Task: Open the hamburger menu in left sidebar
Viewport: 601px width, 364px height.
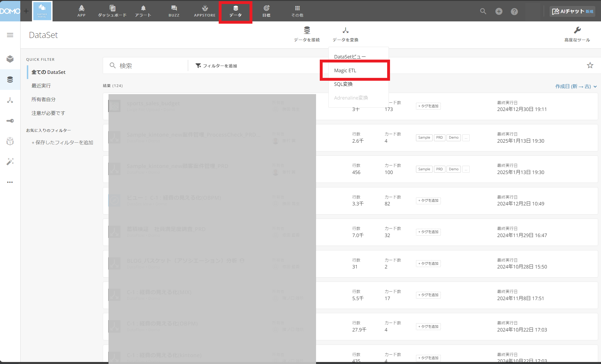Action: coord(10,35)
